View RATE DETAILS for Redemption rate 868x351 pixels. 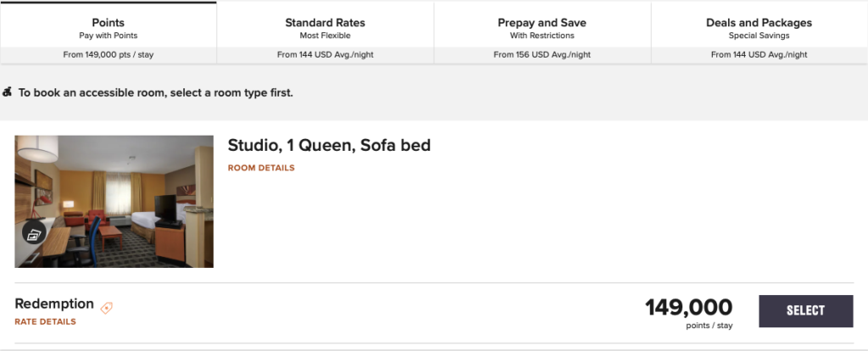45,322
